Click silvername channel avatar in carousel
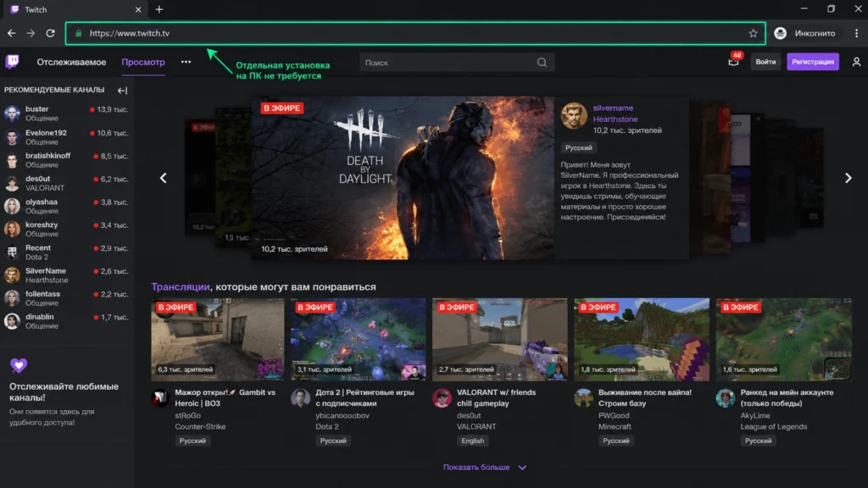This screenshot has width=868, height=488. pos(574,115)
